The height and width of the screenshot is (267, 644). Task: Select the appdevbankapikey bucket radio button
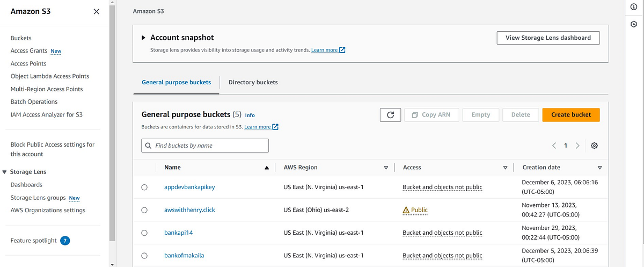click(x=144, y=187)
